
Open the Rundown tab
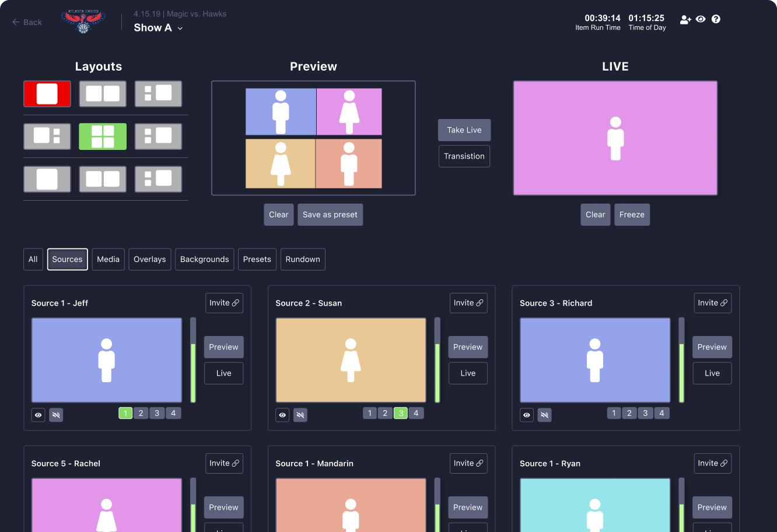[x=303, y=260]
